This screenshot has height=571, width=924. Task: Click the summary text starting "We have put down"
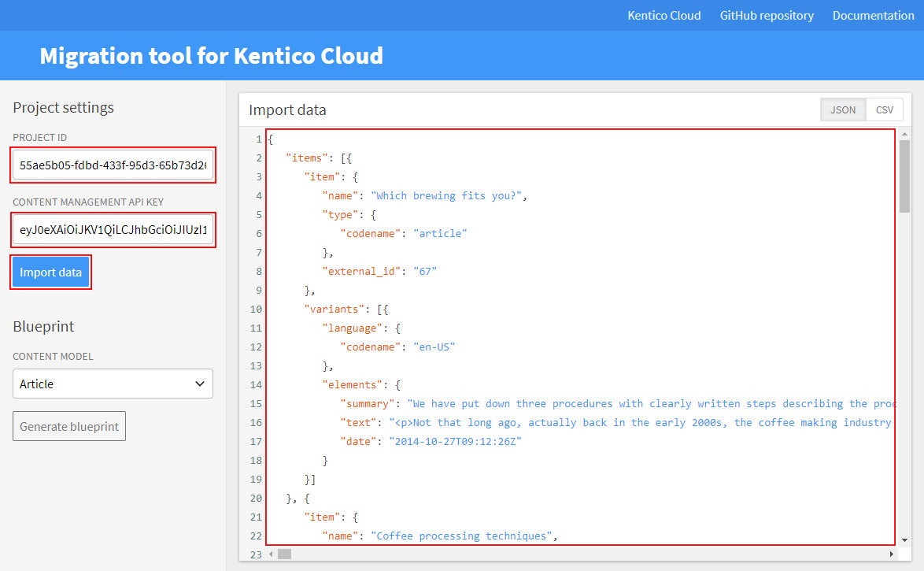(x=651, y=403)
